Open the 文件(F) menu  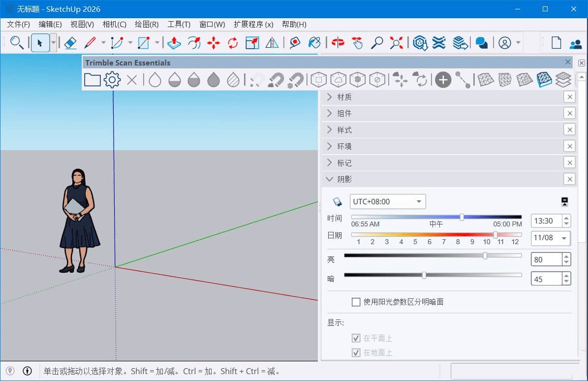tap(18, 25)
